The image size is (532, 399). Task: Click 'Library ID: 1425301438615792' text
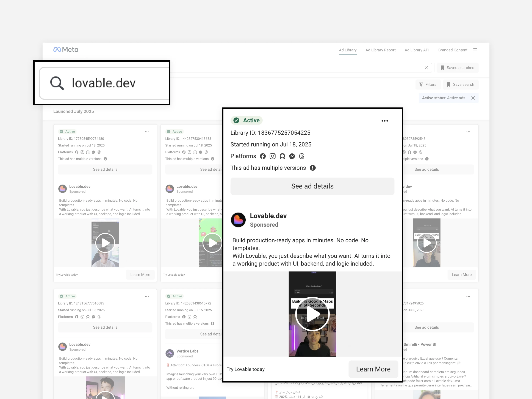point(188,303)
